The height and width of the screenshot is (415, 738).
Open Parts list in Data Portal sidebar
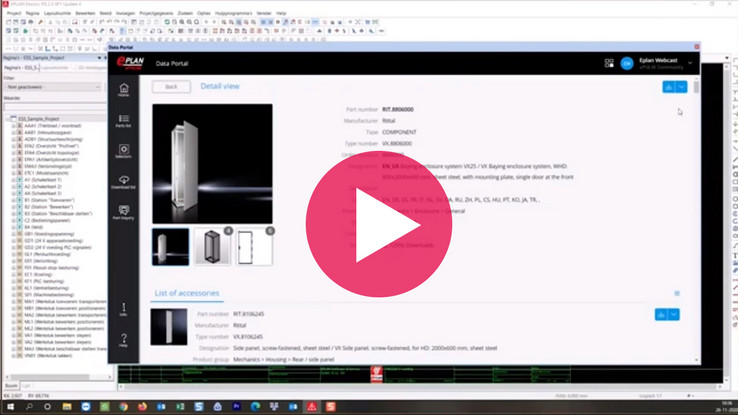(x=124, y=120)
